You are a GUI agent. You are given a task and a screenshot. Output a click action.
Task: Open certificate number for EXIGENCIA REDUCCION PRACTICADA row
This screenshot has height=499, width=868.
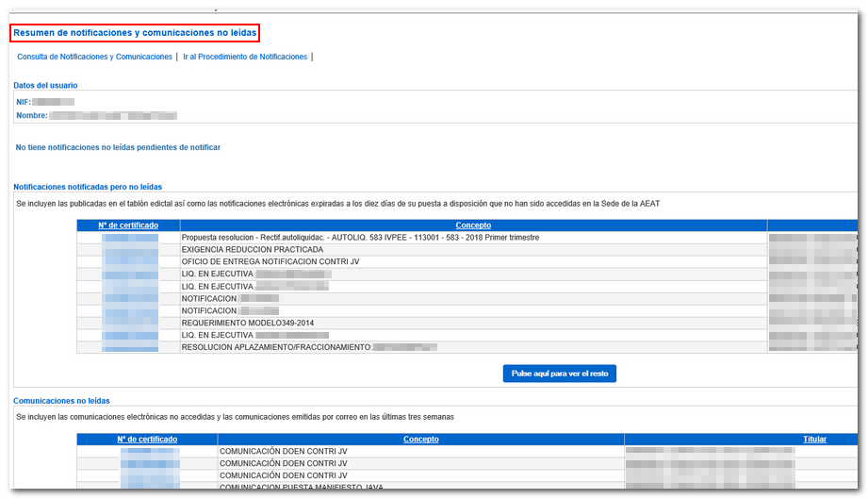click(x=130, y=250)
